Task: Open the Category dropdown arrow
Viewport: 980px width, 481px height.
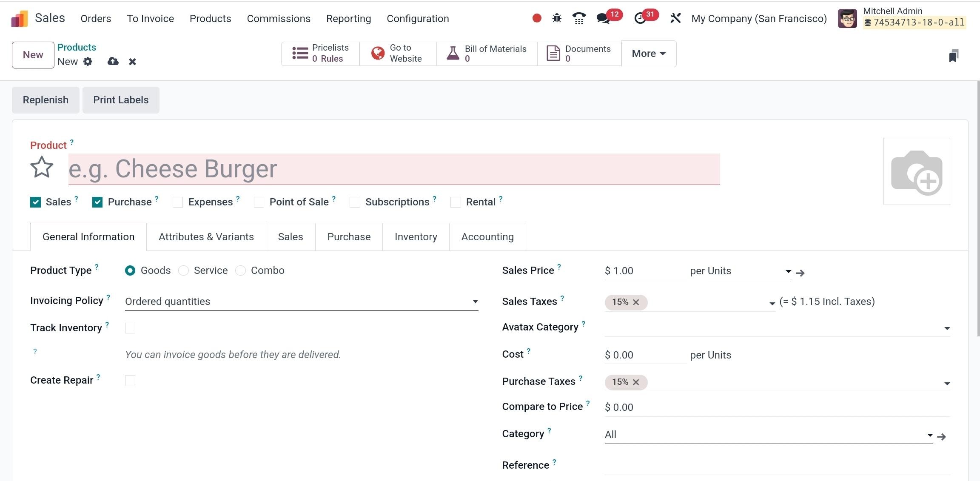Action: click(x=930, y=435)
